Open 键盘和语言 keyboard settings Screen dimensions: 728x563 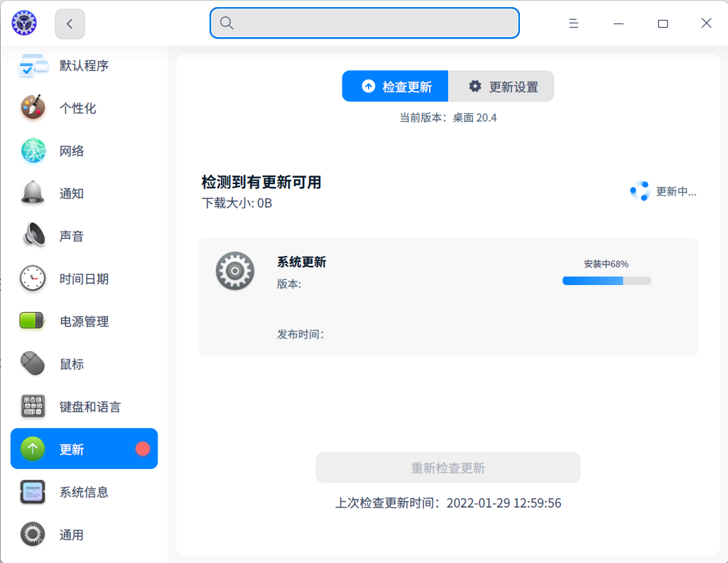coord(32,407)
